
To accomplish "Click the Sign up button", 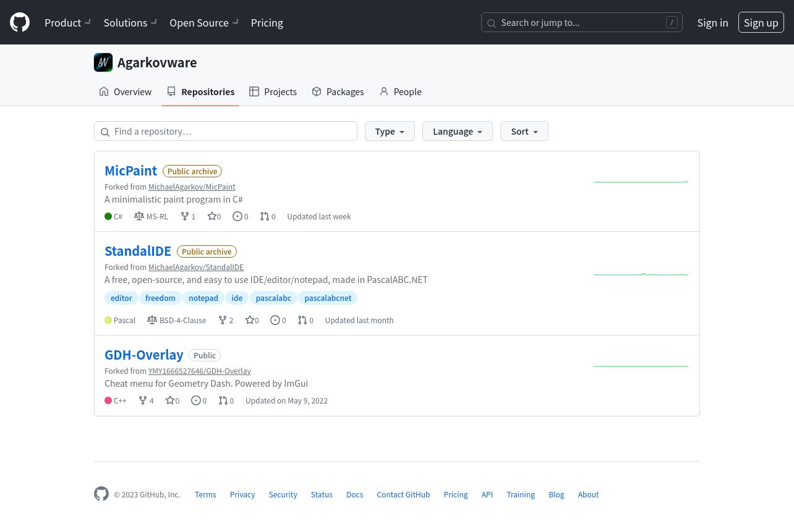I will click(x=761, y=23).
